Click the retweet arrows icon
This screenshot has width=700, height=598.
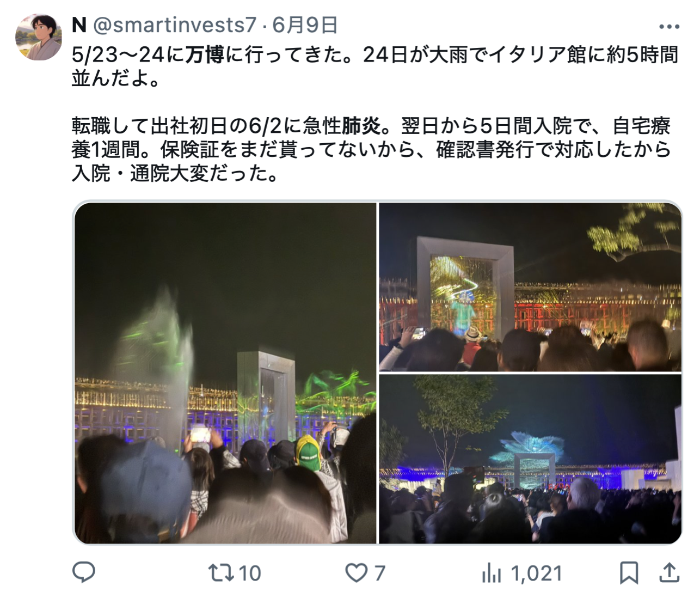[221, 572]
